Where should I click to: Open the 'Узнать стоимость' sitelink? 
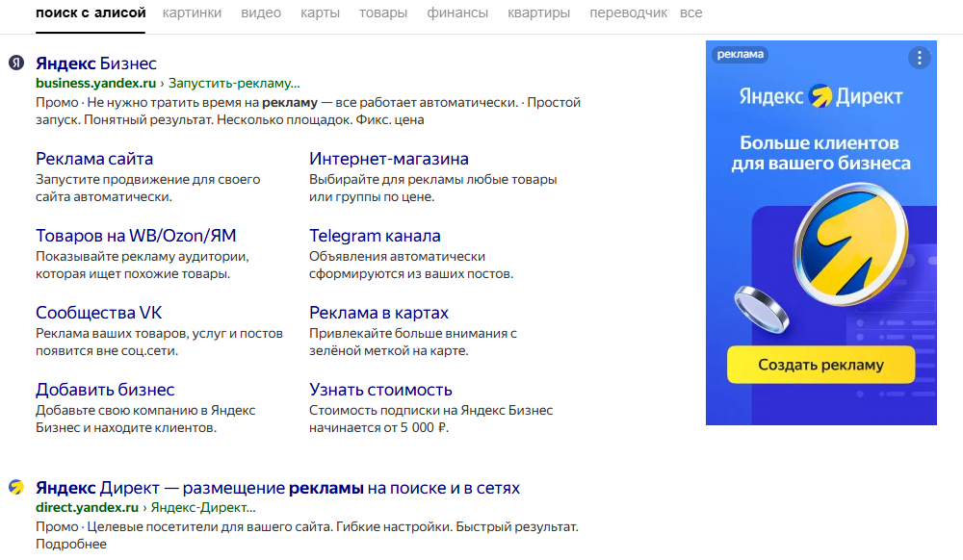[380, 390]
